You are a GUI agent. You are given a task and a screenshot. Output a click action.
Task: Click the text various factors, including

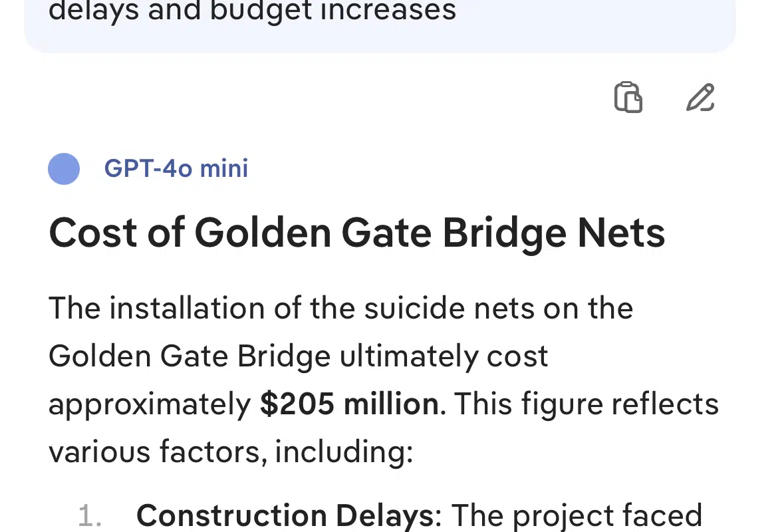point(231,452)
